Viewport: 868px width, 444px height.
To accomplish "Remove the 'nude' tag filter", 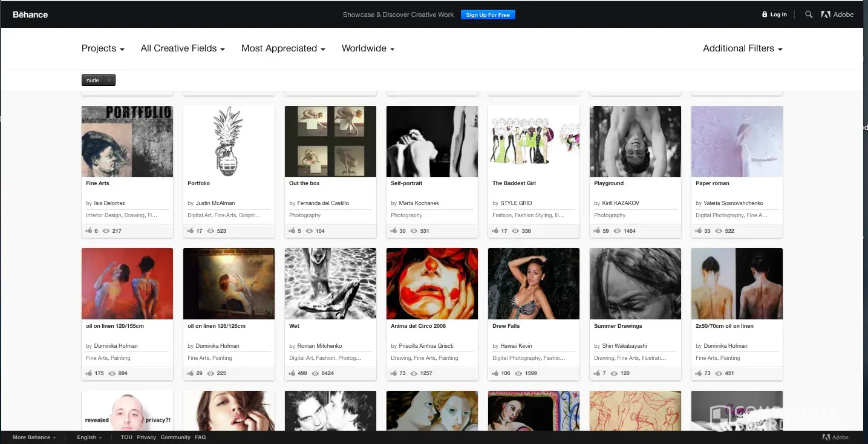I will click(109, 80).
